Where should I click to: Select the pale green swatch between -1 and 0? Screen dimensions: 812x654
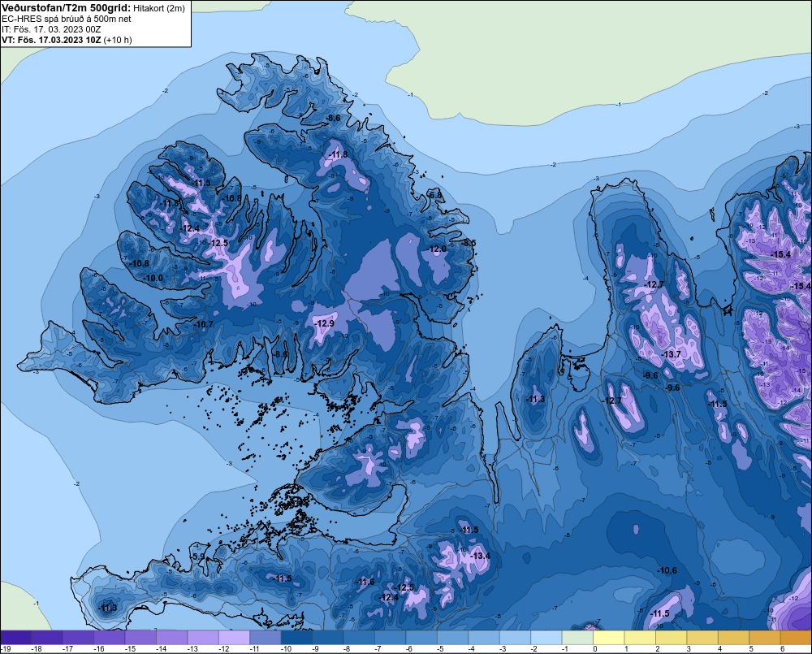(x=577, y=638)
